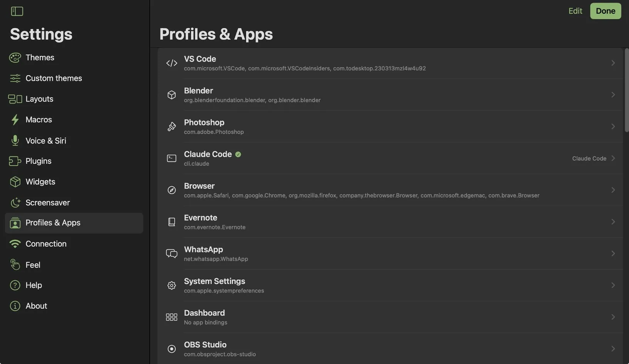629x364 pixels.
Task: Click the About info icon
Action: click(x=15, y=306)
